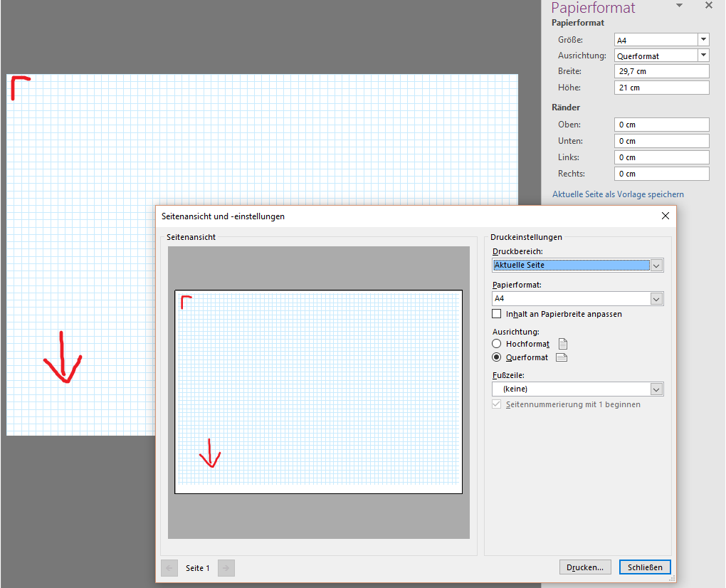Select the Hochformat radio button
This screenshot has width=726, height=588.
pos(496,344)
